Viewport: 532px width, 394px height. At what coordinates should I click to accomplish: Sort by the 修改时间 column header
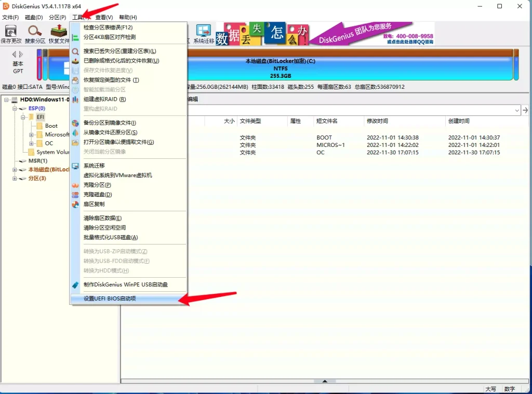378,121
